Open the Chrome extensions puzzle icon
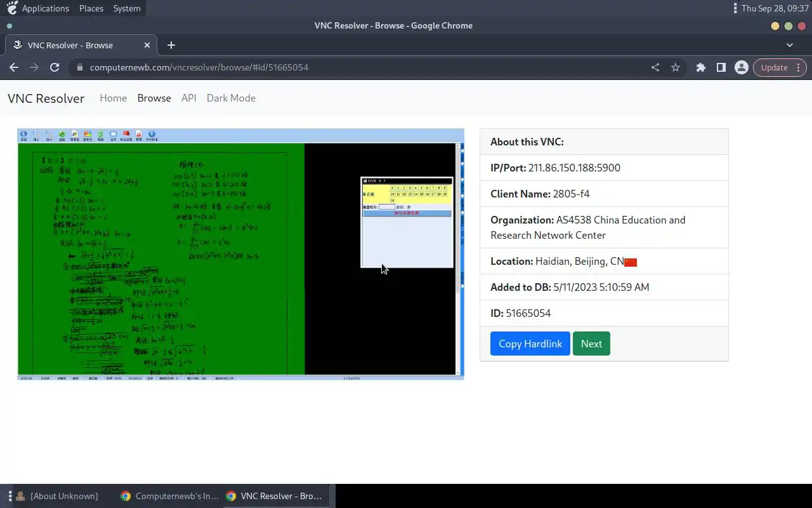Image resolution: width=812 pixels, height=508 pixels. pos(701,67)
